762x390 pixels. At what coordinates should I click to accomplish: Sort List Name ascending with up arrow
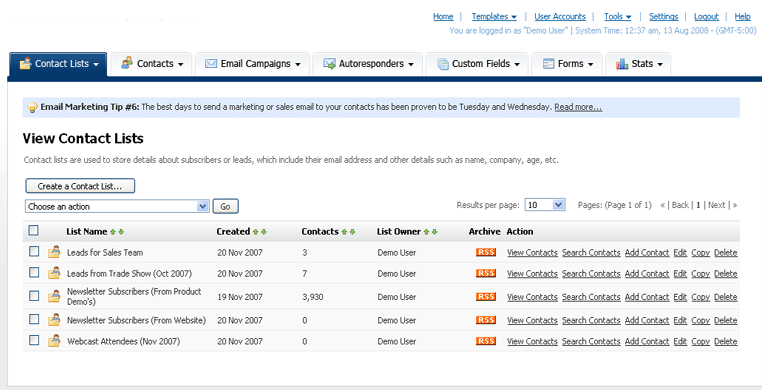point(113,232)
